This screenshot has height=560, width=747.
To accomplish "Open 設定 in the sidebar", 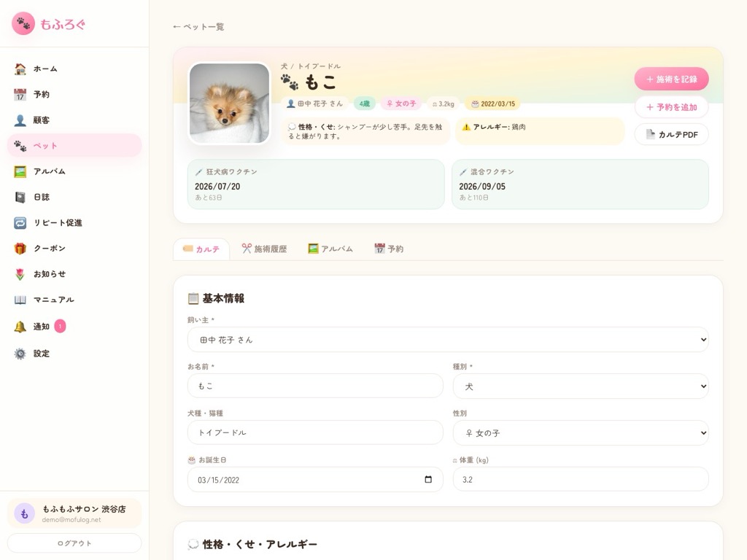I will coord(74,354).
